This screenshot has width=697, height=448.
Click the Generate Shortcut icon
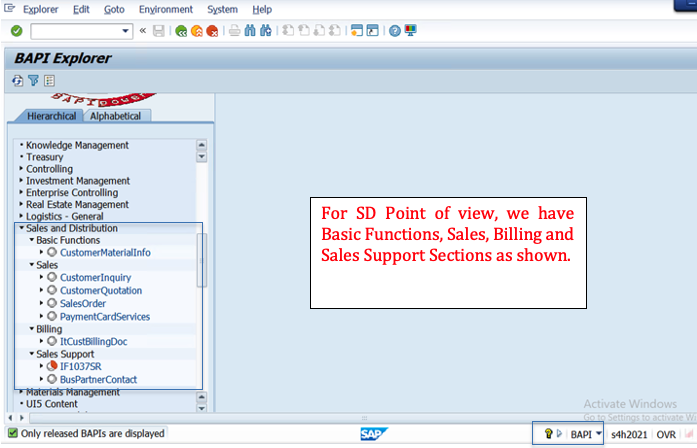pos(372,31)
